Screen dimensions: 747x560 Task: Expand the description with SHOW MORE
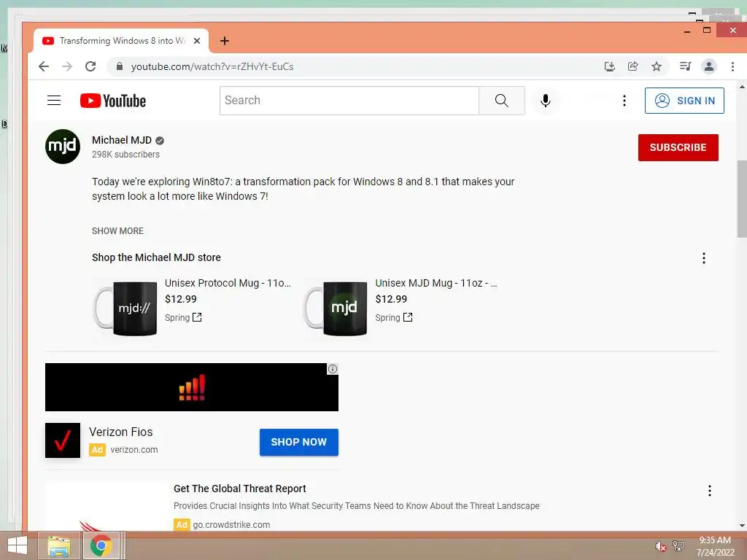pyautogui.click(x=117, y=231)
